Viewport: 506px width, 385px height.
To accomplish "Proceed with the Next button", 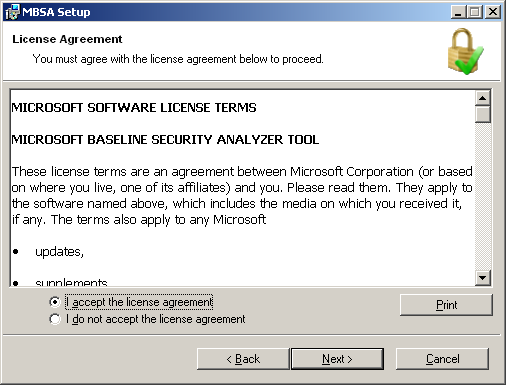I will tap(337, 359).
